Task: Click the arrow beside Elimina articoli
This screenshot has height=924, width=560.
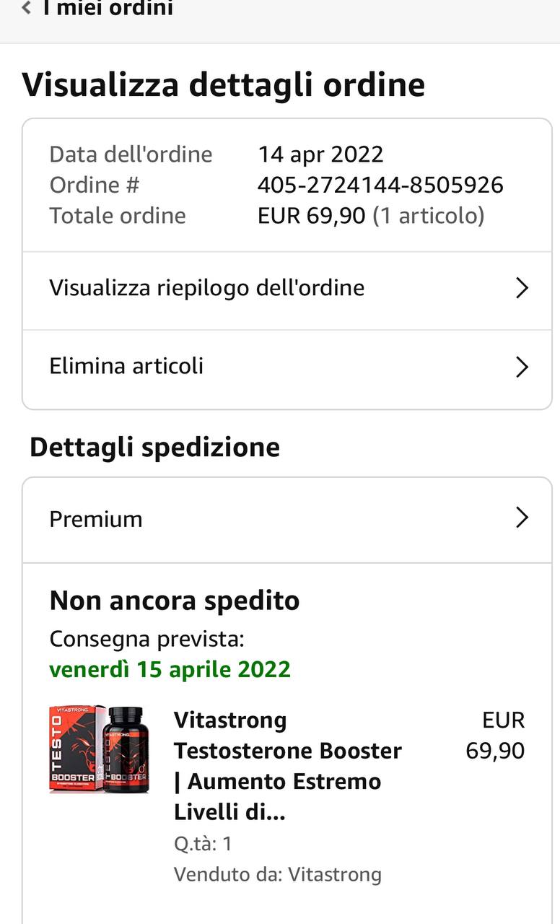Action: [x=522, y=367]
